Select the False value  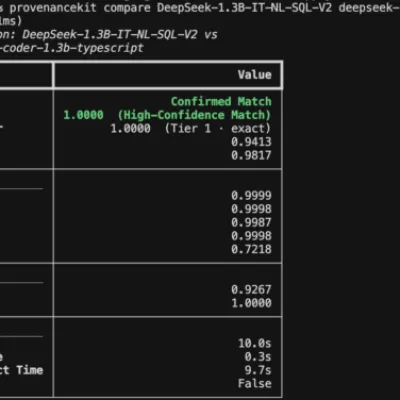[255, 383]
